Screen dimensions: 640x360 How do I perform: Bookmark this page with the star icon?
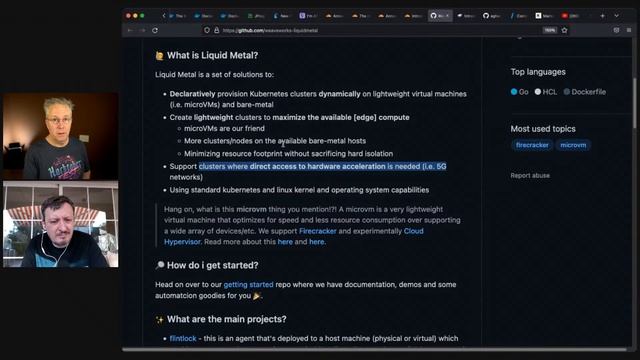tap(564, 30)
